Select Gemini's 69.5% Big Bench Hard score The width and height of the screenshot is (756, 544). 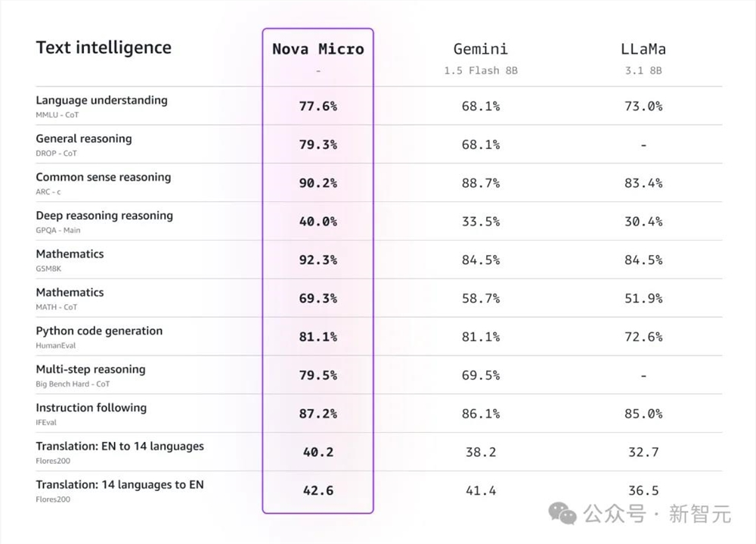(x=481, y=375)
